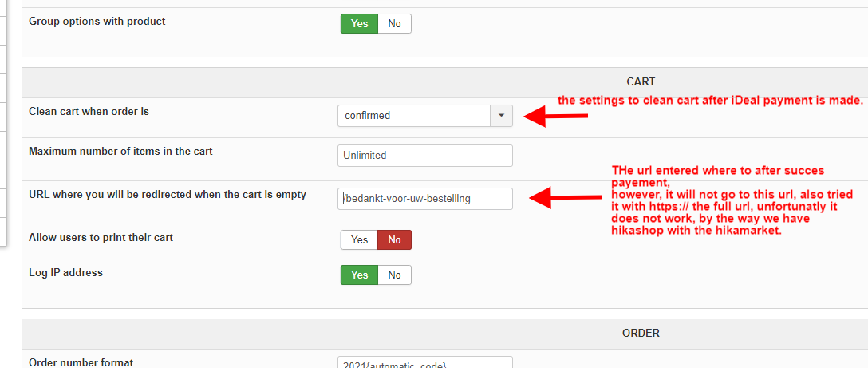868x368 pixels.
Task: Click the Maximum number of items label
Action: [x=120, y=151]
